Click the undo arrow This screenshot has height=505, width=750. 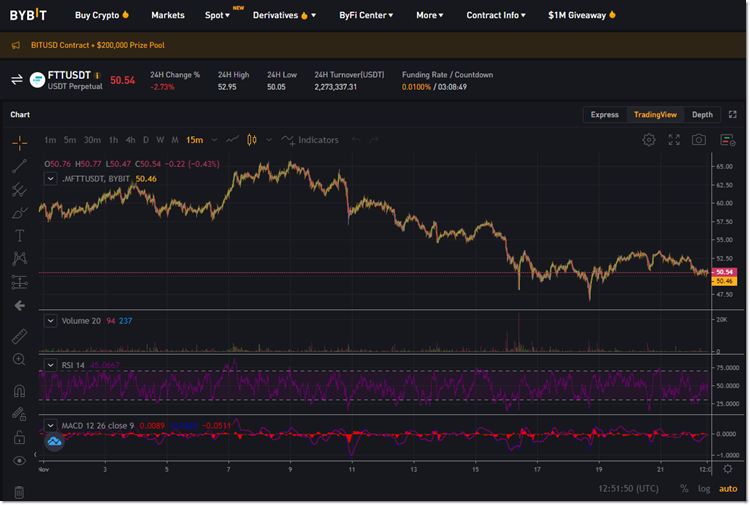coord(356,140)
